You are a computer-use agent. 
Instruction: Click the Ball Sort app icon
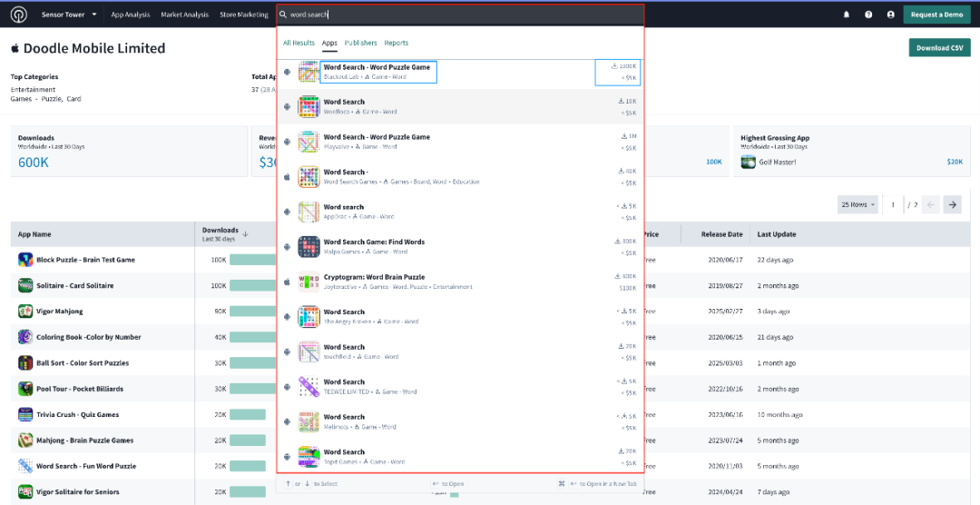pos(25,363)
